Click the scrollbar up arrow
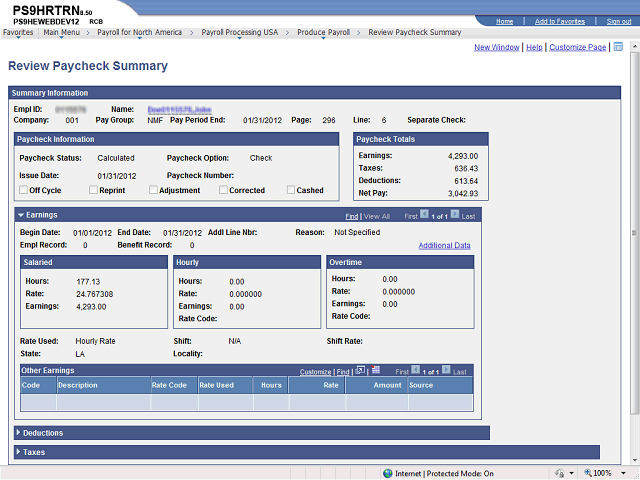 click(x=634, y=47)
